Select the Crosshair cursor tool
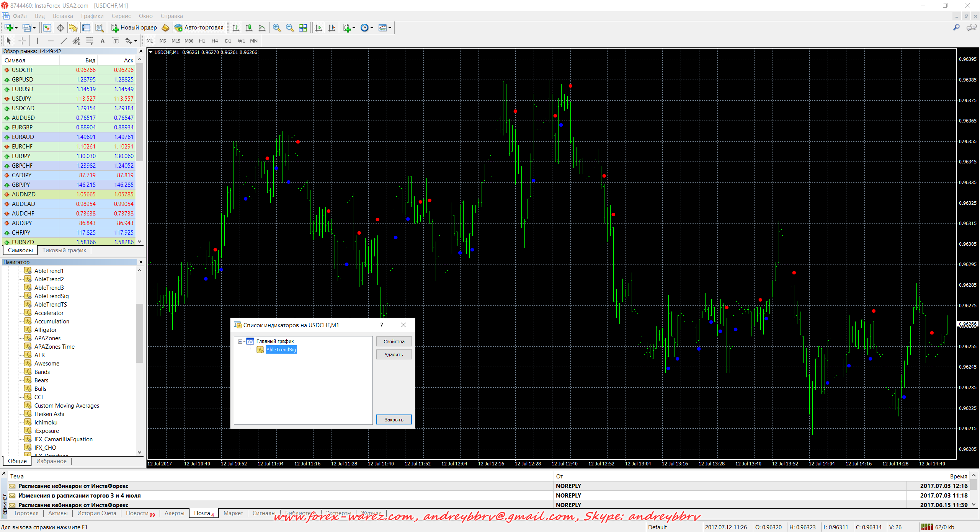 point(22,41)
